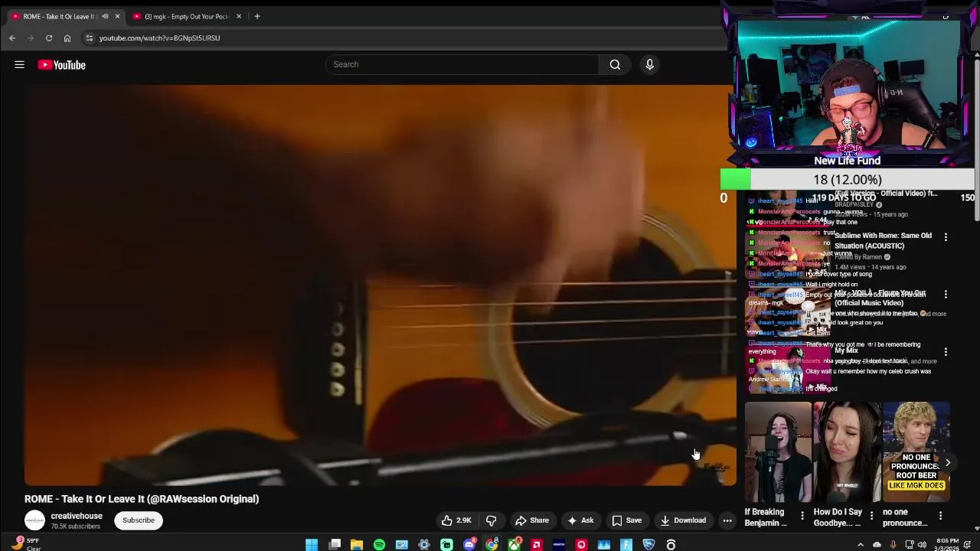Save the video to a playlist
980x551 pixels.
click(627, 520)
